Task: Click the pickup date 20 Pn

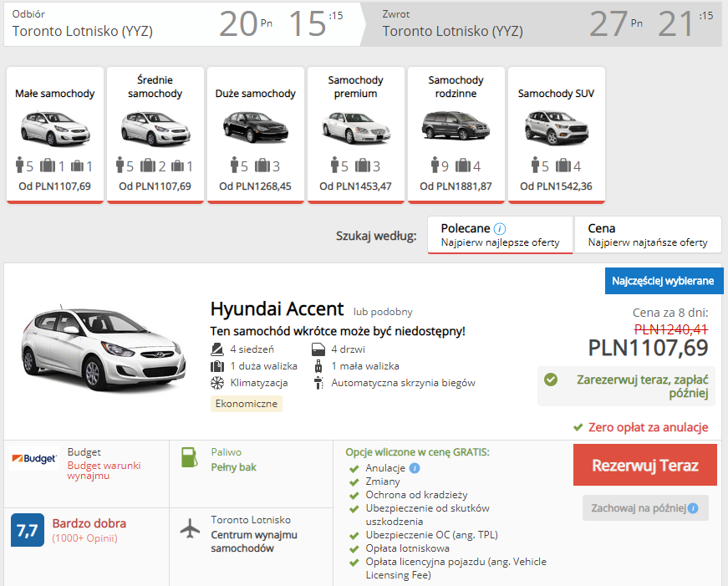Action: pyautogui.click(x=246, y=23)
